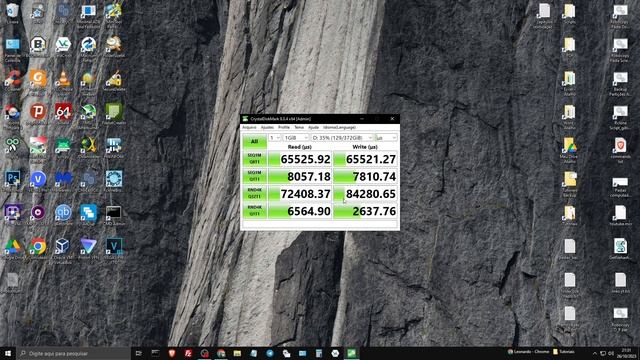This screenshot has height=360, width=640.
Task: Click the 65521.27 write result
Action: click(365, 159)
